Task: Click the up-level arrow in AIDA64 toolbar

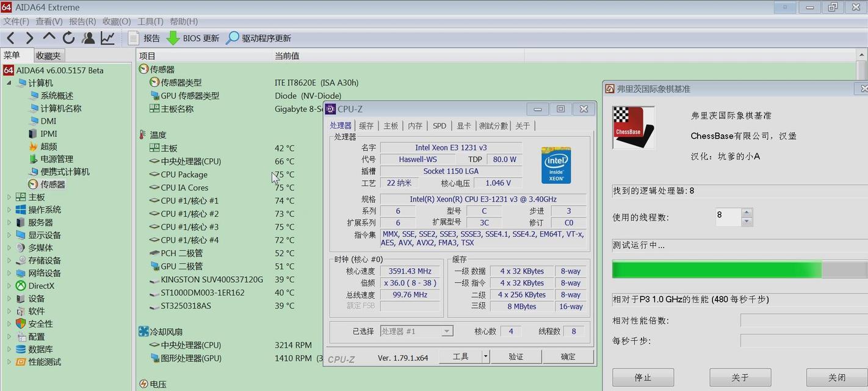Action: point(49,38)
